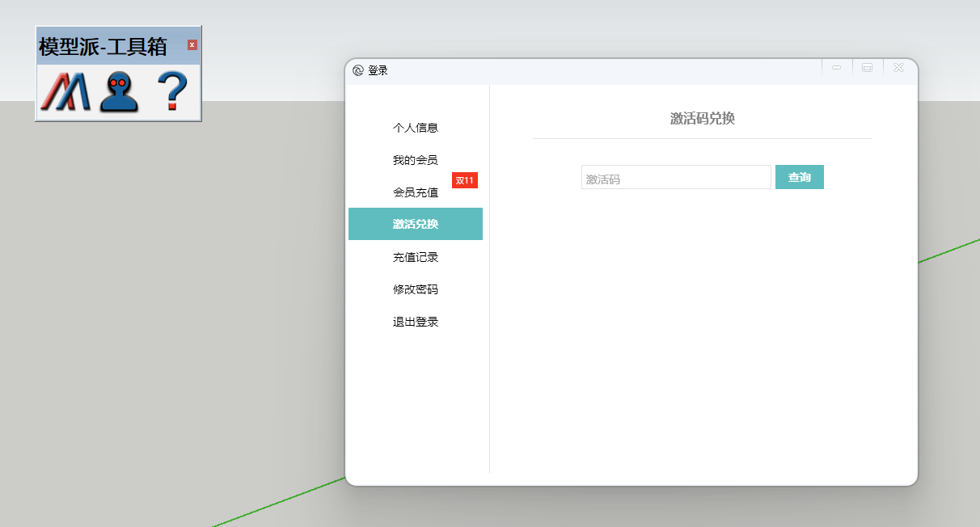Open the user account avatar icon

(x=118, y=91)
